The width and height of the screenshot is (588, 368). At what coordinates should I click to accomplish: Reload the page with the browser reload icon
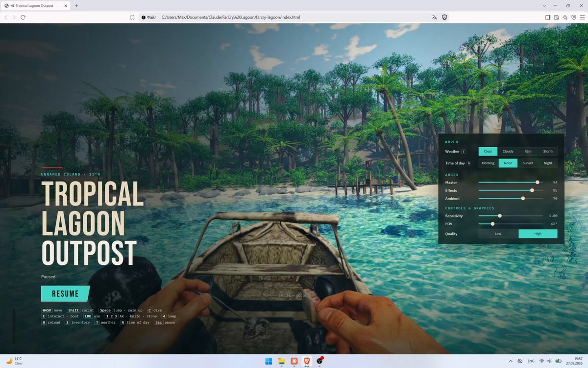[23, 17]
